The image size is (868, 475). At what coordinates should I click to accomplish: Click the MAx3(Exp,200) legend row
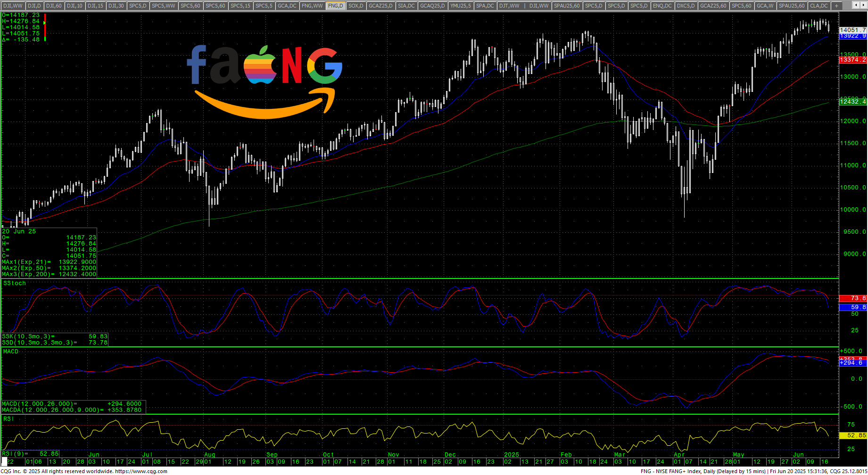coord(49,274)
